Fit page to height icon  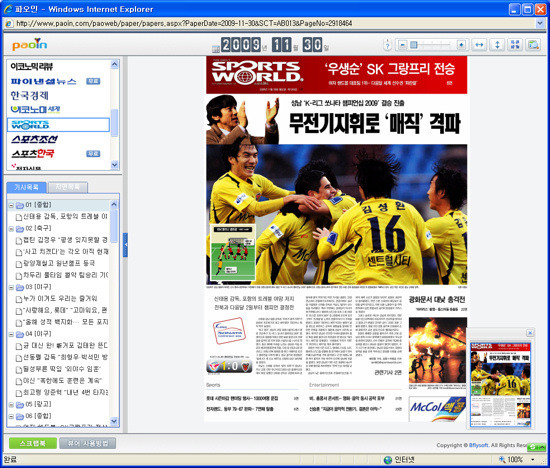coord(497,45)
